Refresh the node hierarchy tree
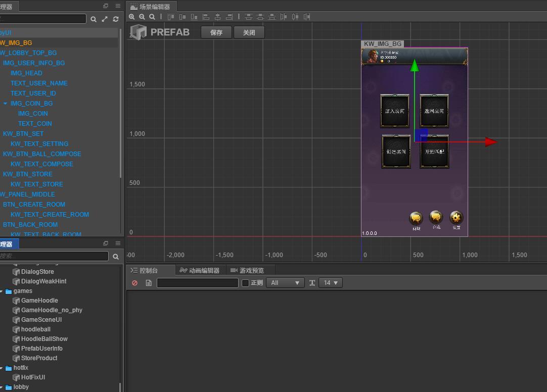The width and height of the screenshot is (547, 392). tap(116, 19)
